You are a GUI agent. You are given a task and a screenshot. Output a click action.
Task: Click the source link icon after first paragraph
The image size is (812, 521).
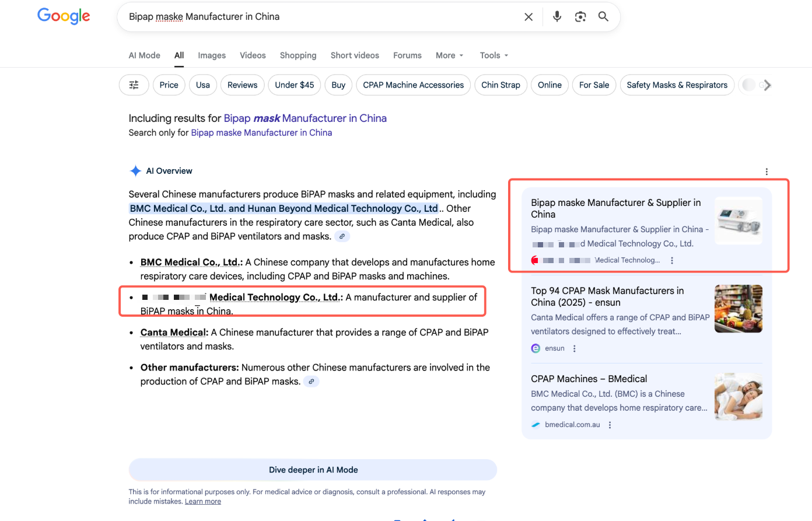click(x=342, y=236)
